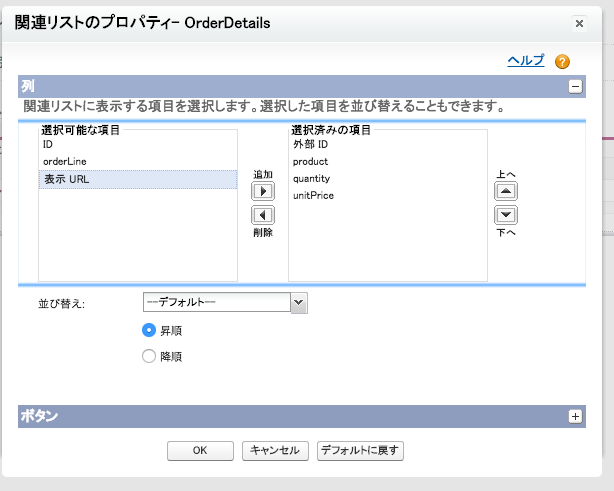The width and height of the screenshot is (614, 491).
Task: Expand the ボタン section with plus icon
Action: [x=575, y=416]
